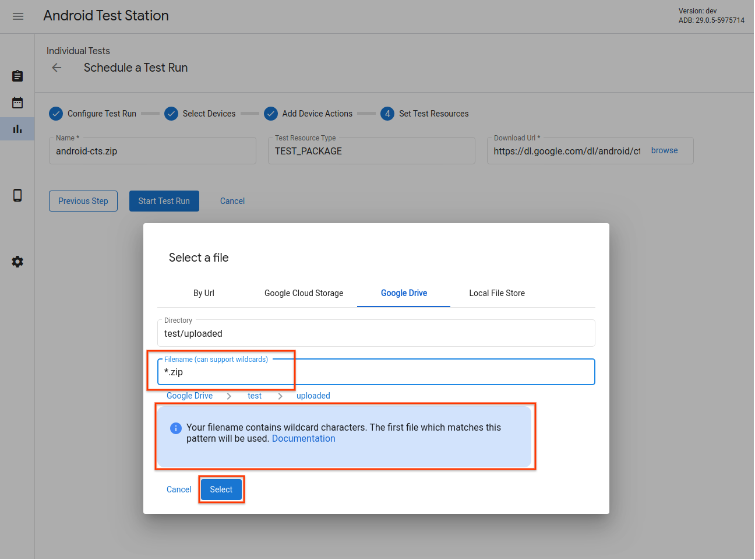Click the Documentation link in the notice

[x=304, y=438]
